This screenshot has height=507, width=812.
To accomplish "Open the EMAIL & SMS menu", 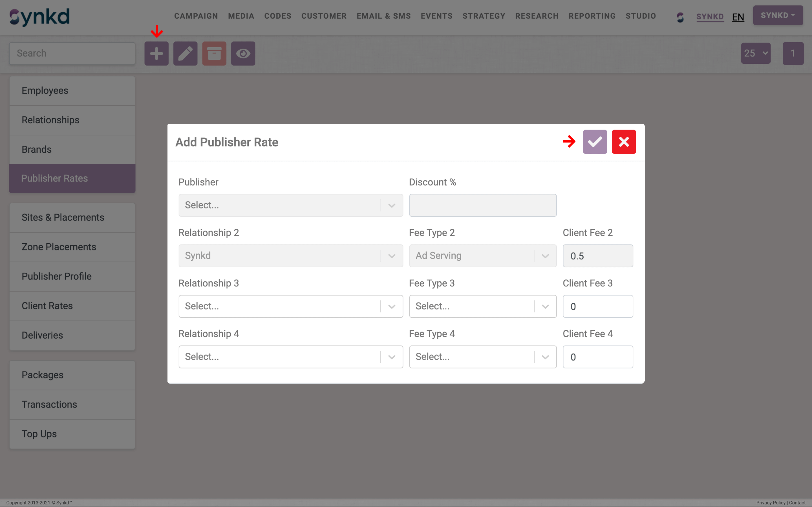I will click(383, 16).
